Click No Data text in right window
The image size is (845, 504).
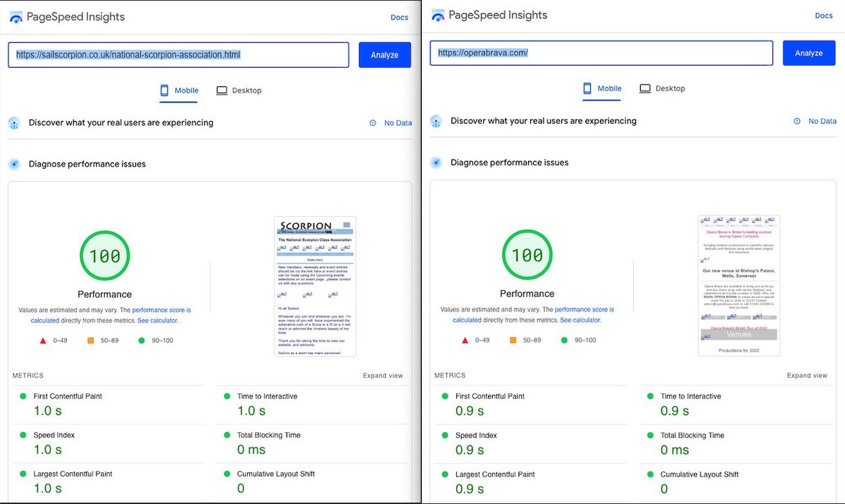pyautogui.click(x=822, y=121)
